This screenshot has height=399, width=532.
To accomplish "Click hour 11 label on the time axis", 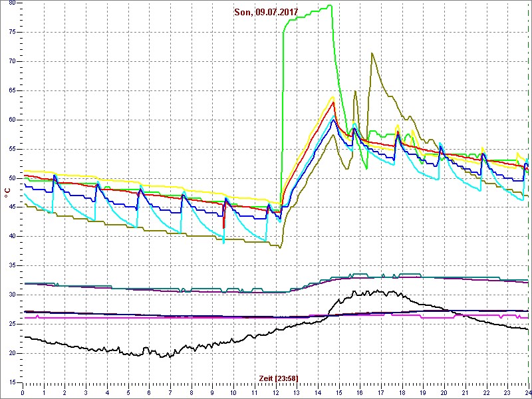I will [255, 392].
